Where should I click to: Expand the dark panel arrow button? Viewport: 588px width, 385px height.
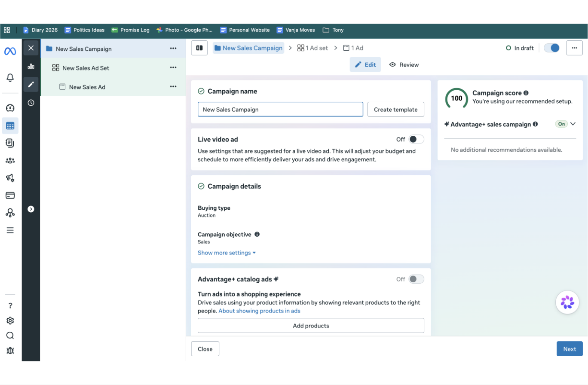coord(31,209)
